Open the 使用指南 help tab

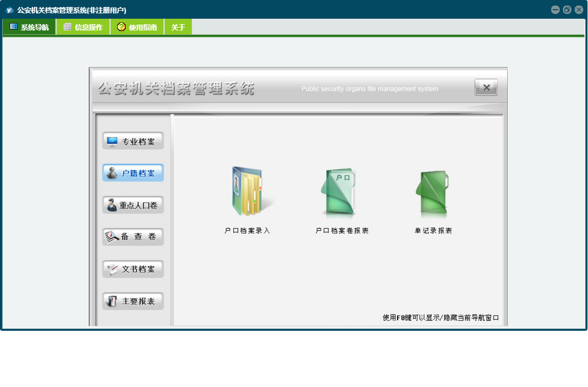137,27
